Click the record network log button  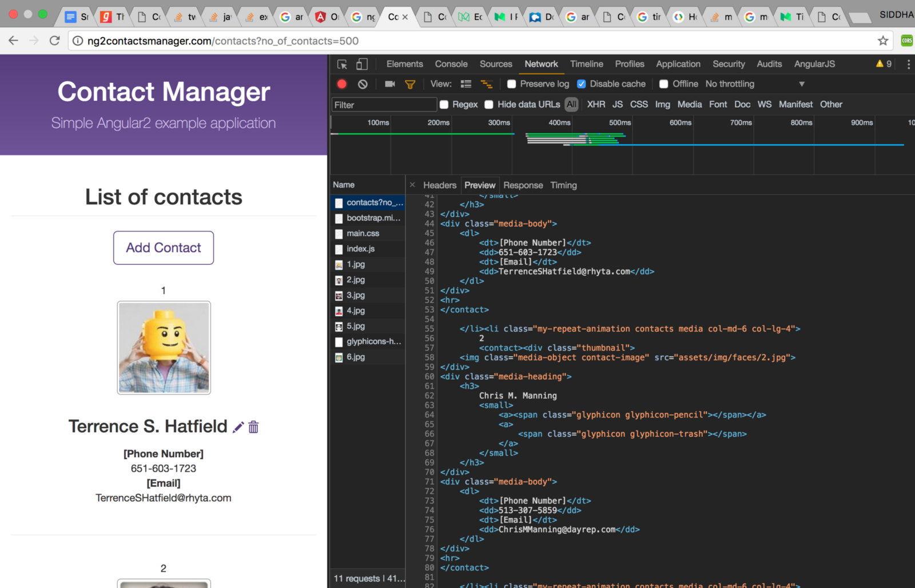342,84
